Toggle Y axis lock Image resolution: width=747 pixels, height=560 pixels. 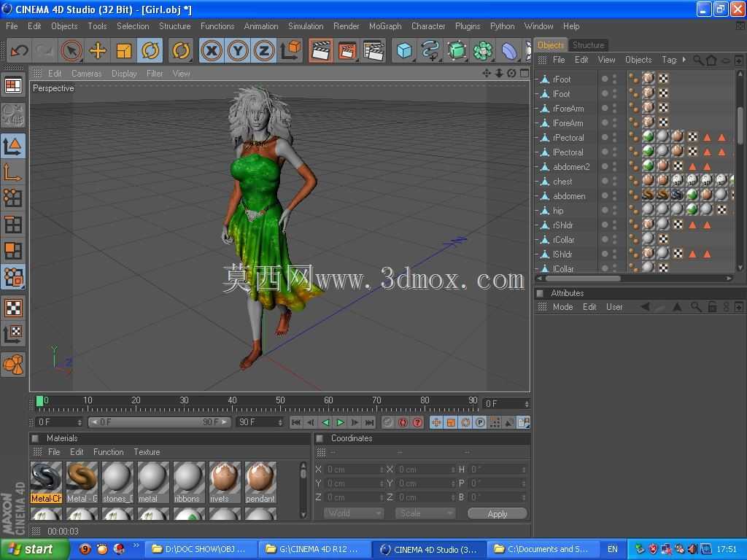click(238, 50)
